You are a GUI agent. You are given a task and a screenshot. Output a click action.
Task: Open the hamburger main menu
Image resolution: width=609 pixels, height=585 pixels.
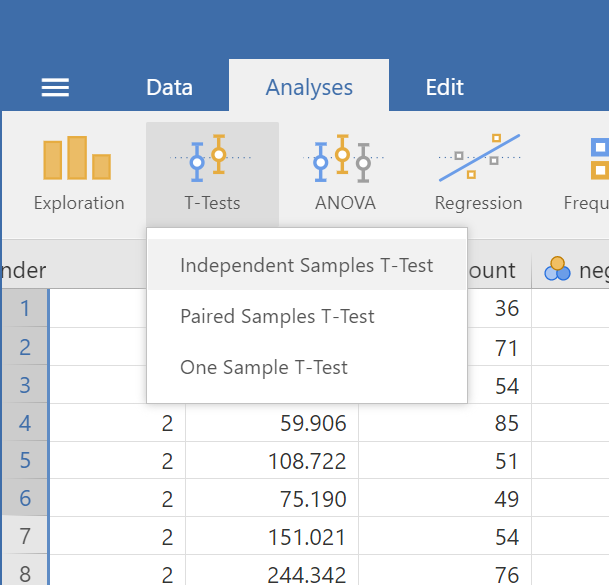coord(55,88)
